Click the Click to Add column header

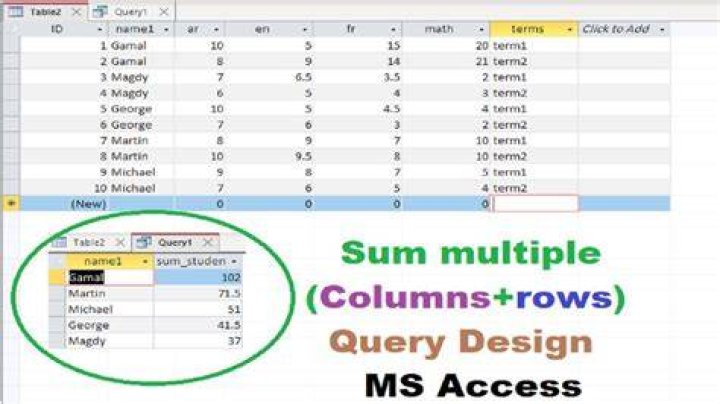point(624,29)
